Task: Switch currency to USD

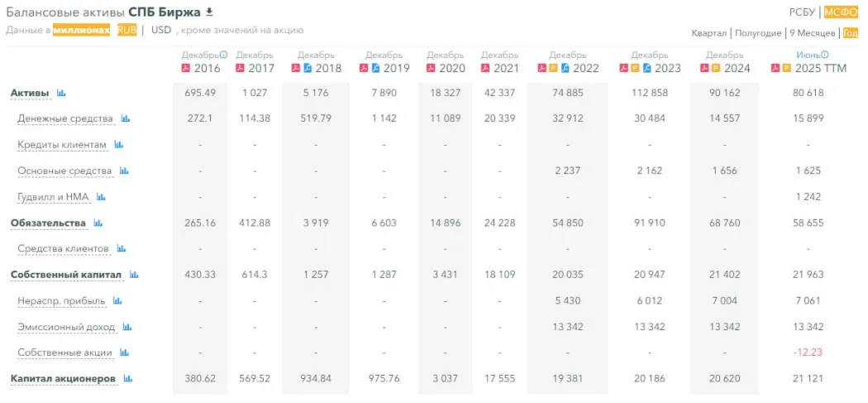Action: tap(161, 30)
